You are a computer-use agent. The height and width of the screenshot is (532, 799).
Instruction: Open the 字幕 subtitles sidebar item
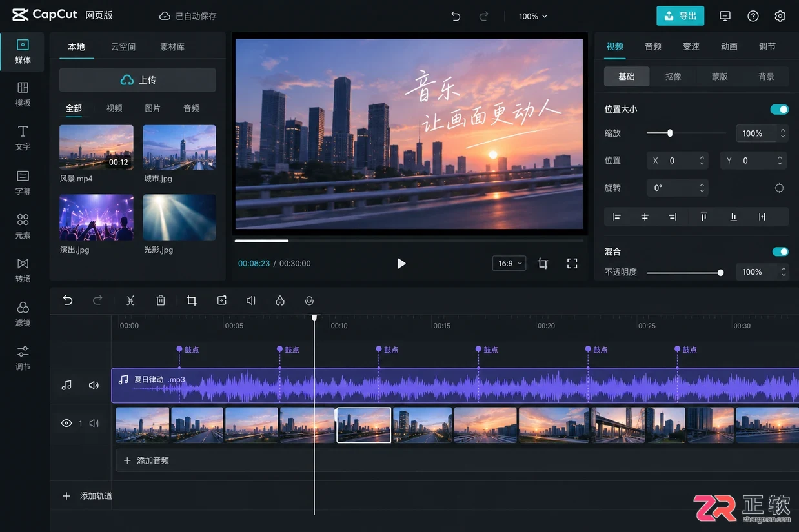tap(23, 182)
